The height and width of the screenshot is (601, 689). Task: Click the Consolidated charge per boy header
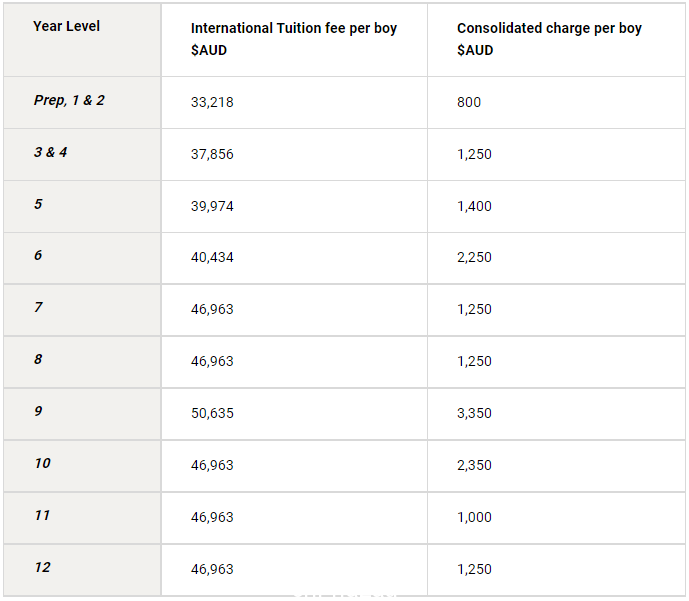(x=549, y=39)
